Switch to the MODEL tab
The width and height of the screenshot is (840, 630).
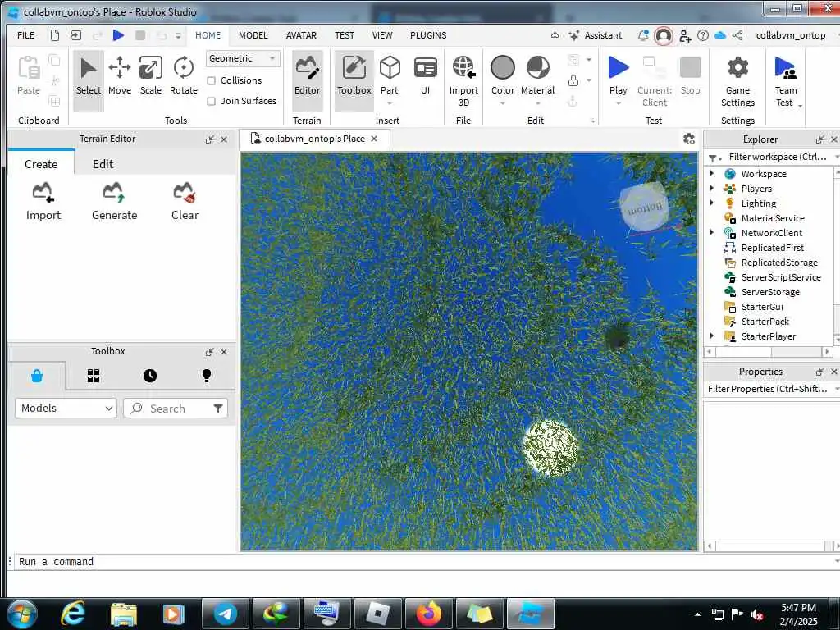pyautogui.click(x=253, y=35)
